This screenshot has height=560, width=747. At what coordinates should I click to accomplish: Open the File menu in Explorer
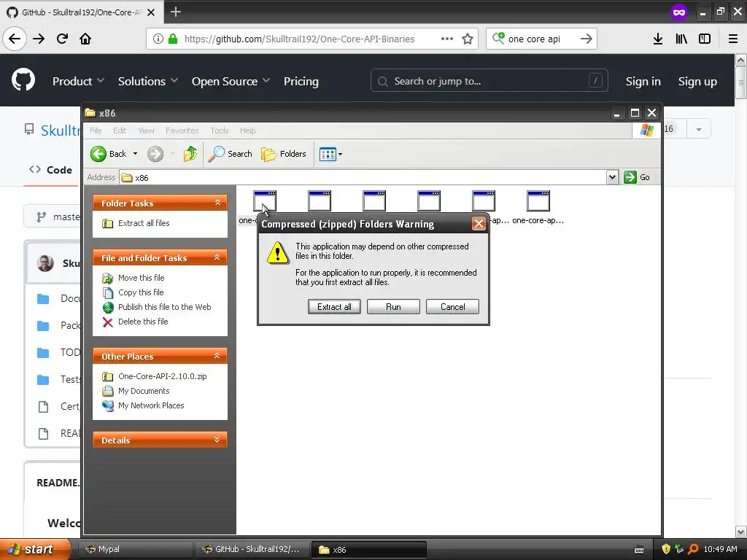click(96, 131)
